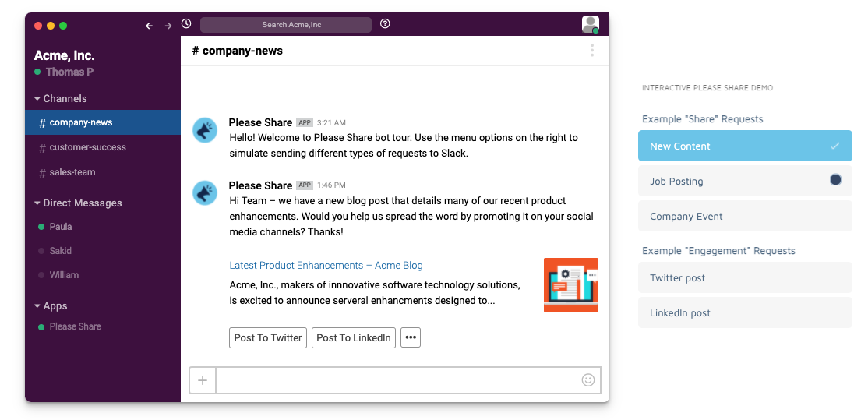Click the APP badge on the 3:21 AM message
Image resolution: width=868 pixels, height=420 pixels.
click(x=305, y=123)
